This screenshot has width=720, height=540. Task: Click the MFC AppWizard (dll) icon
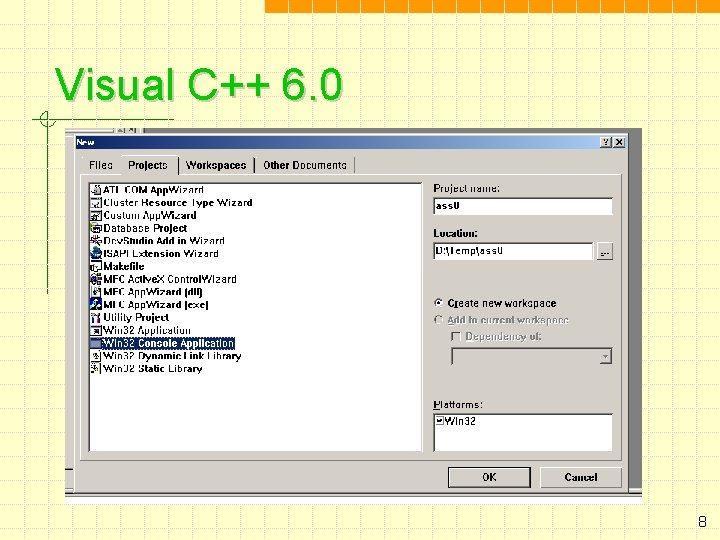(x=96, y=292)
